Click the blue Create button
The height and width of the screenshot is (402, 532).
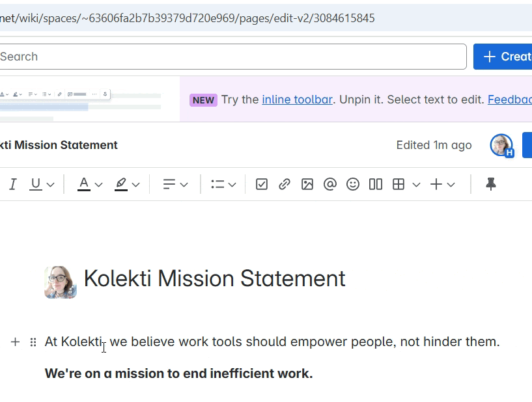tap(503, 57)
